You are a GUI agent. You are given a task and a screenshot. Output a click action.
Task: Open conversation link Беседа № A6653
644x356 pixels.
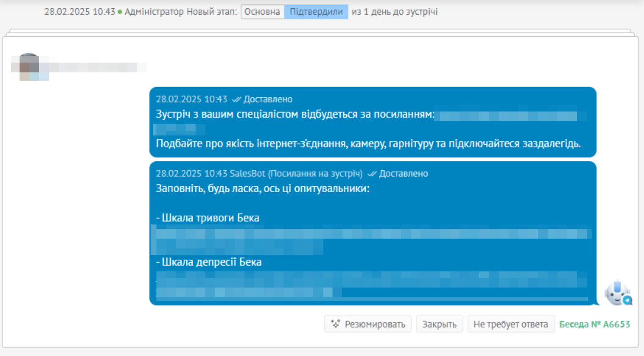[x=595, y=324]
